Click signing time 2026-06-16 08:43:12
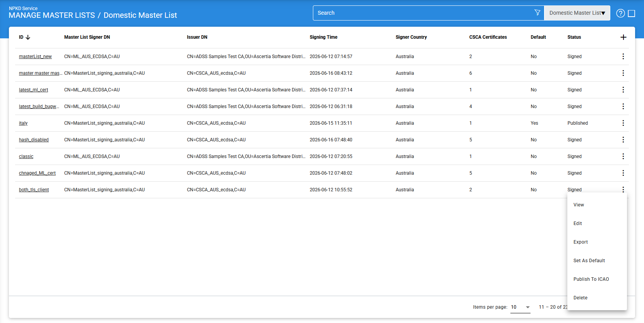Viewport: 644px width, 323px height. [x=331, y=73]
